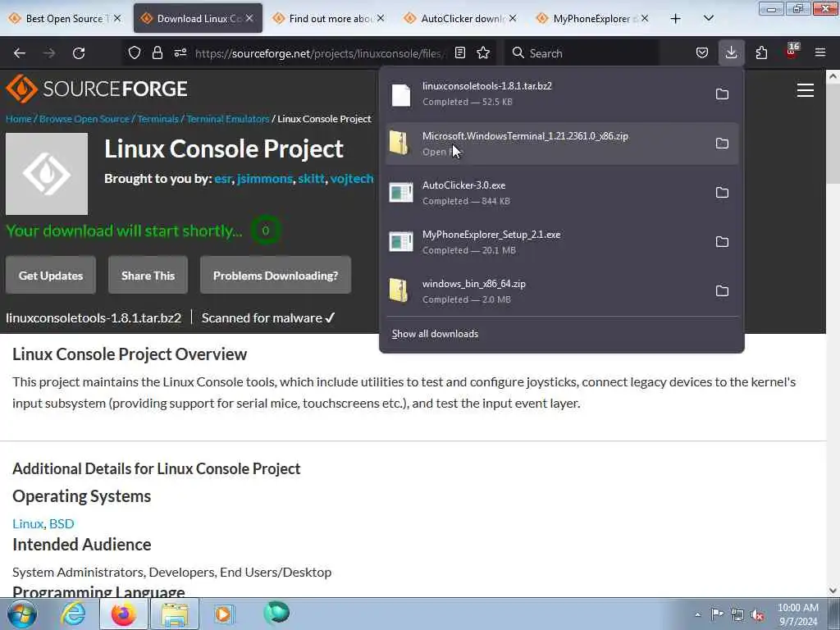Open contributor jsimmons profile link
840x630 pixels.
click(265, 178)
